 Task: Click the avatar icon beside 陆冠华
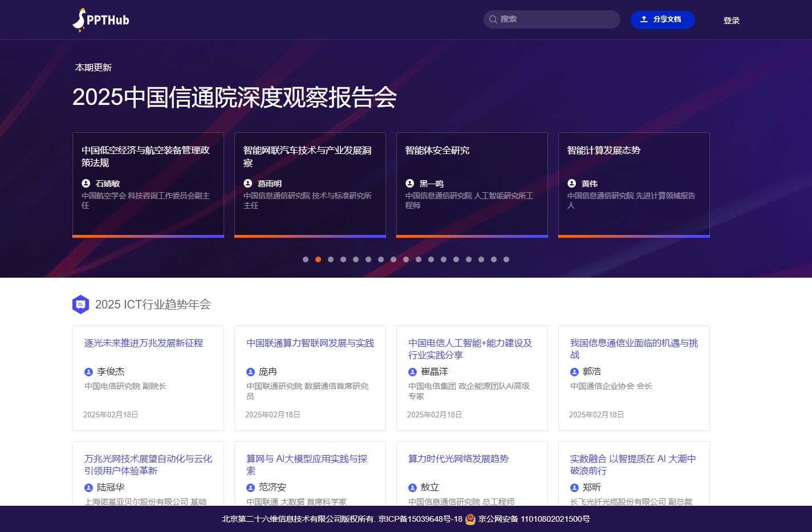88,488
